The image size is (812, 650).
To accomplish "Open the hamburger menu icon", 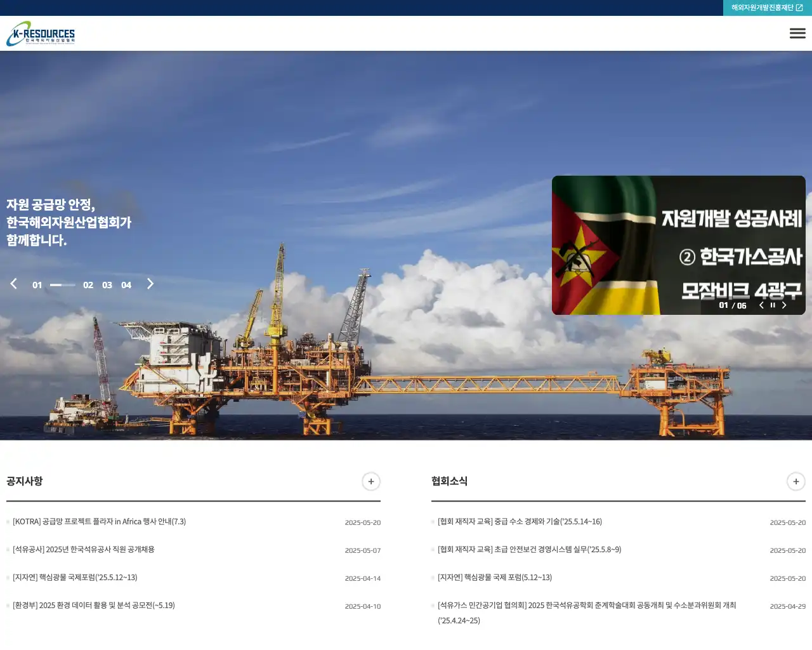I will pyautogui.click(x=797, y=34).
